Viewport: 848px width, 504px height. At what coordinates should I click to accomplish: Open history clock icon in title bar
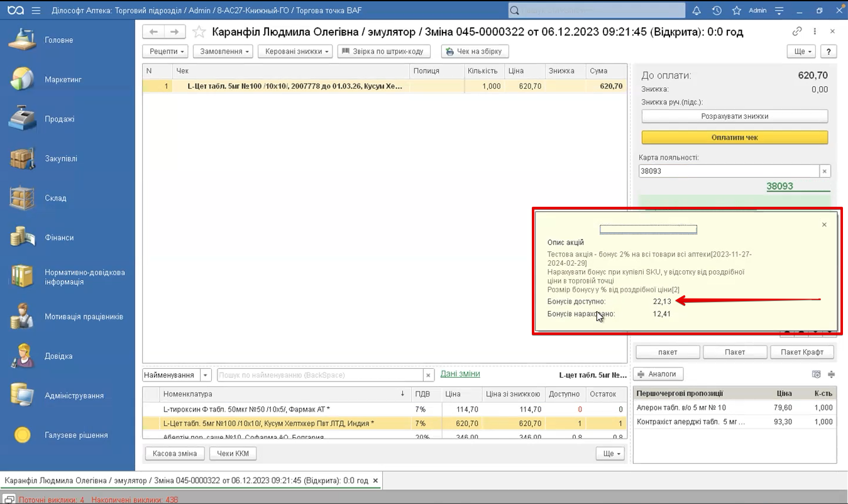[717, 11]
